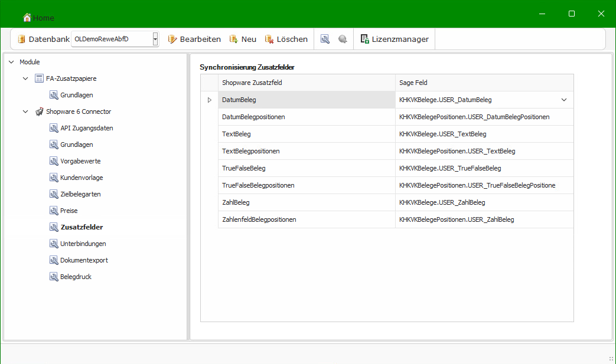Open the Lizenzmanager

click(395, 39)
